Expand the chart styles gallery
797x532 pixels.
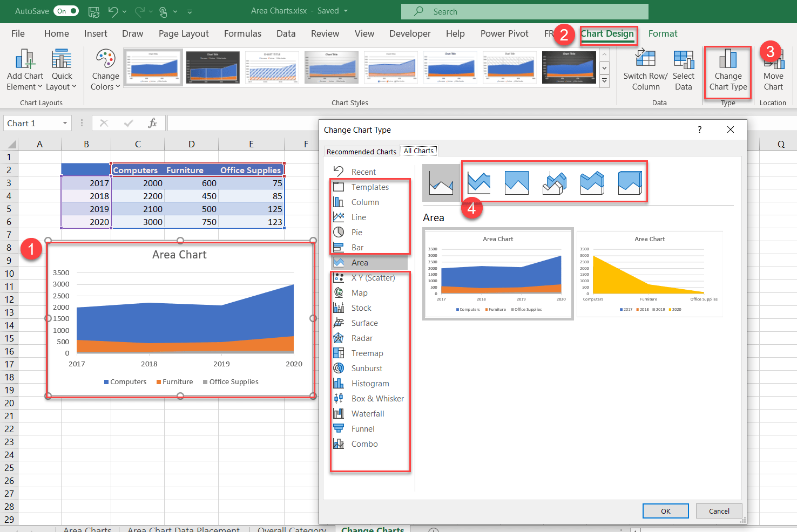[x=604, y=80]
